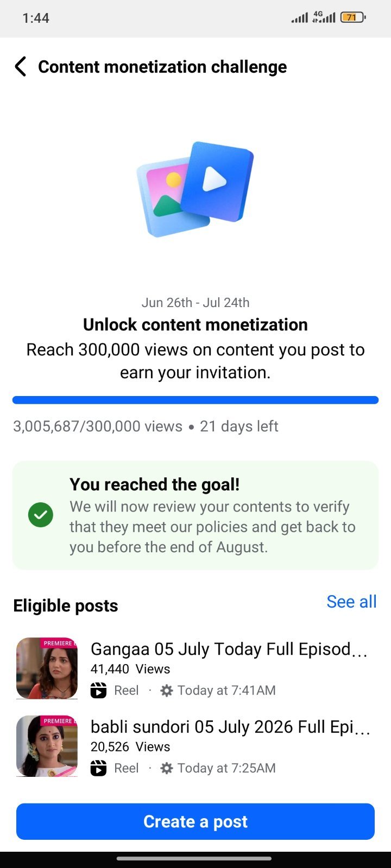Viewport: 391px width, 868px height.
Task: Tap the gear icon beside Today at 7:25AM
Action: pos(167,768)
